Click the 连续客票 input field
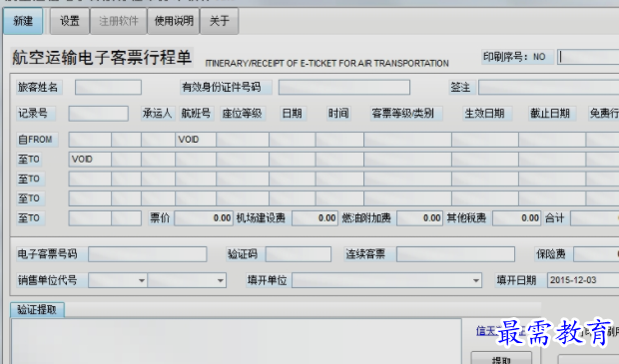 point(455,254)
